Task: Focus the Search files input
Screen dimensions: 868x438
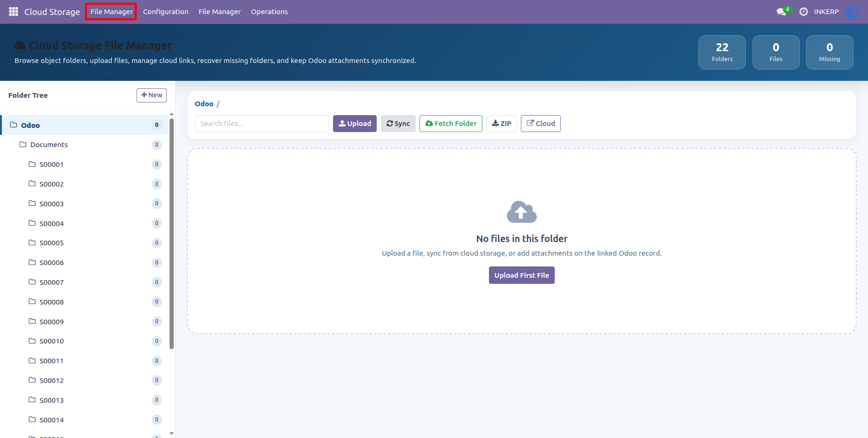Action: coord(262,124)
